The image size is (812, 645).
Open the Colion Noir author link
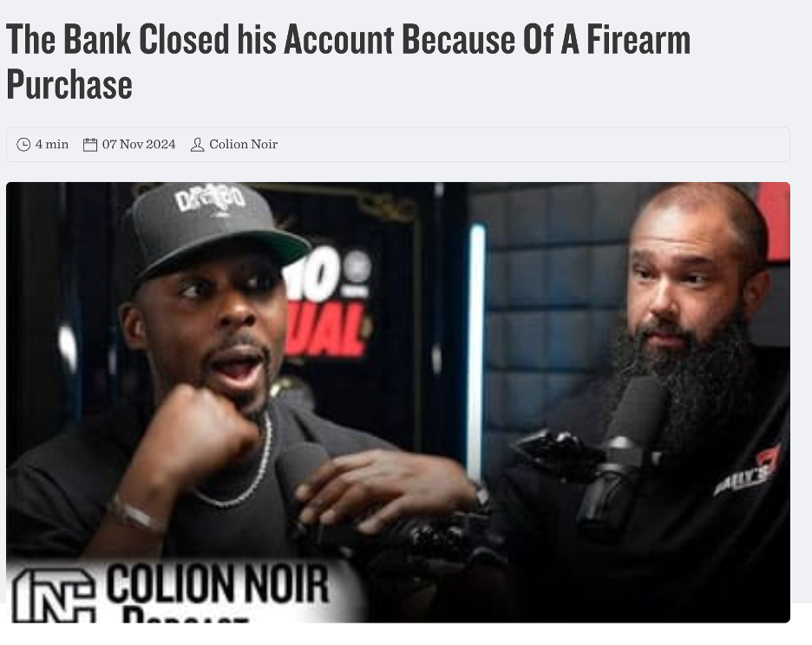244,144
